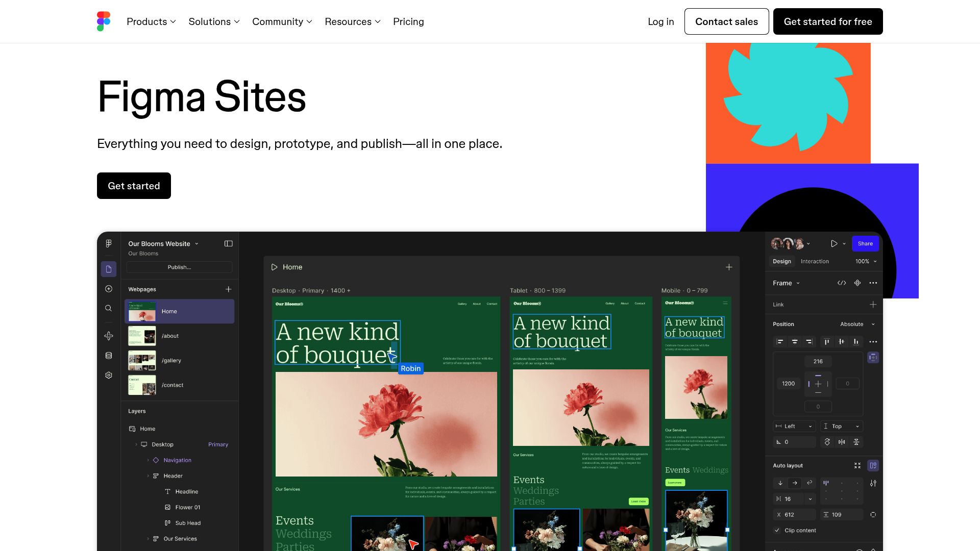Toggle the Clip content checkbox

coord(777,531)
